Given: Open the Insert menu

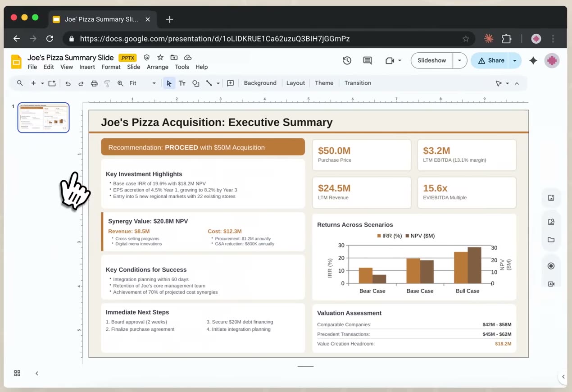Looking at the screenshot, I should [x=87, y=67].
